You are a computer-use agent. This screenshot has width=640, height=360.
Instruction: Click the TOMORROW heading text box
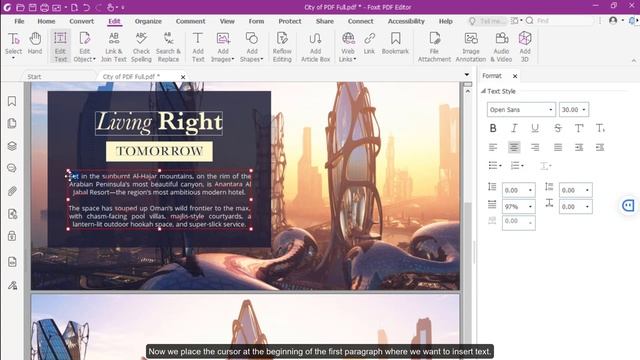click(x=159, y=151)
